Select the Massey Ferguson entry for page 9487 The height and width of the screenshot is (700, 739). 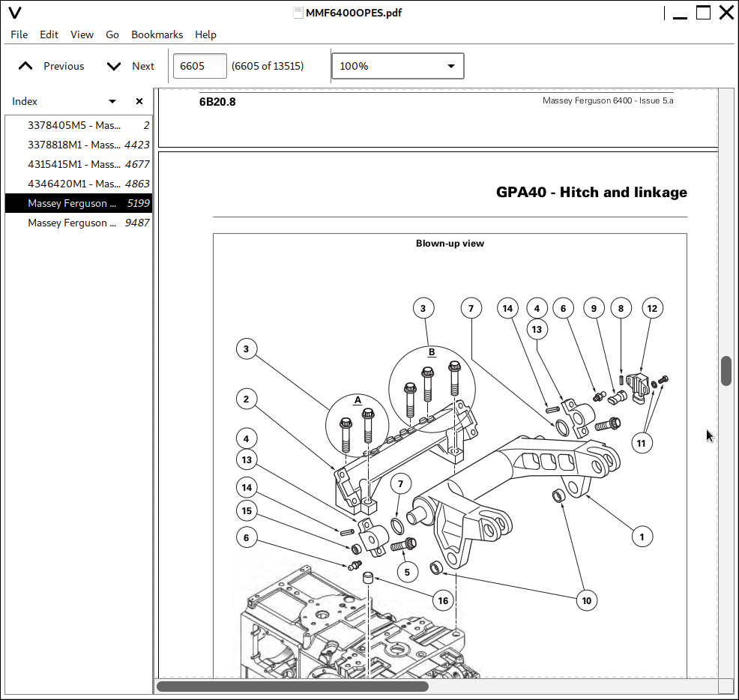click(75, 223)
